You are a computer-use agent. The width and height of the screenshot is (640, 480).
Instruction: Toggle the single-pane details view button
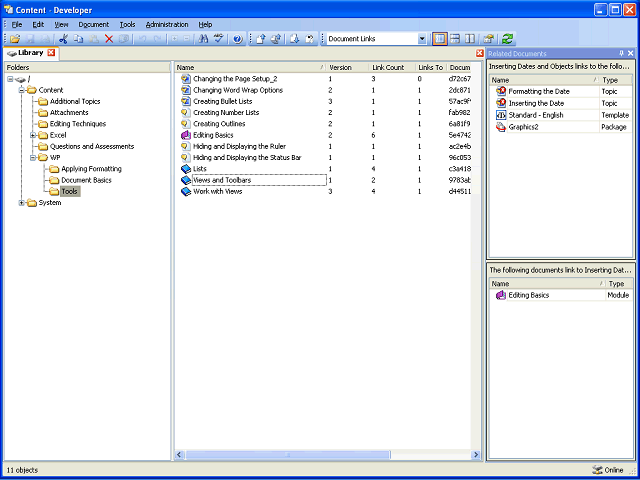[x=440, y=39]
